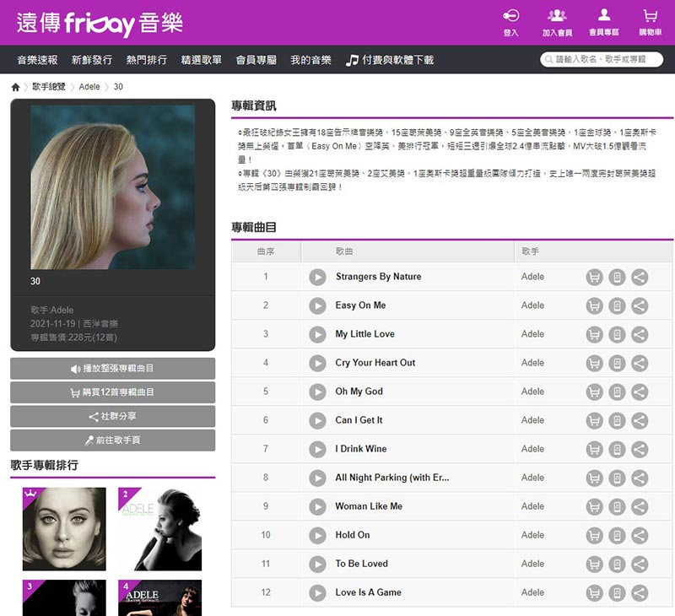The image size is (675, 616).
Task: Click 購買12首專輯曲目 buy button
Action: (113, 392)
